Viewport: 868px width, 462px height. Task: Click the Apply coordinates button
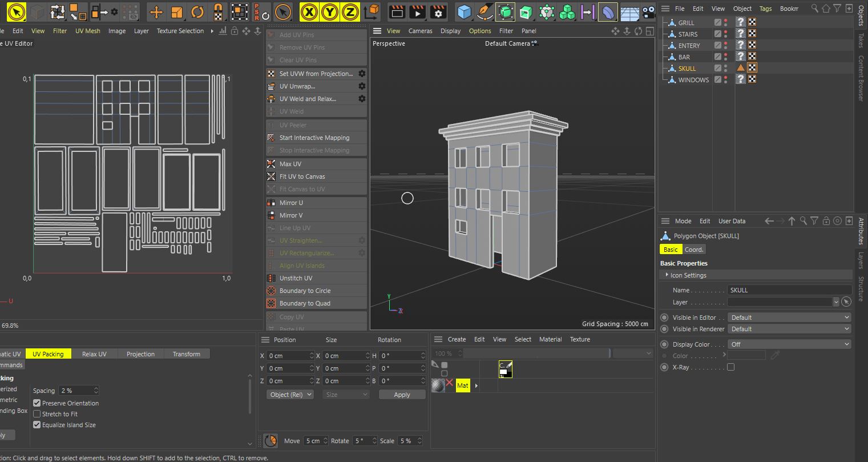coord(402,395)
